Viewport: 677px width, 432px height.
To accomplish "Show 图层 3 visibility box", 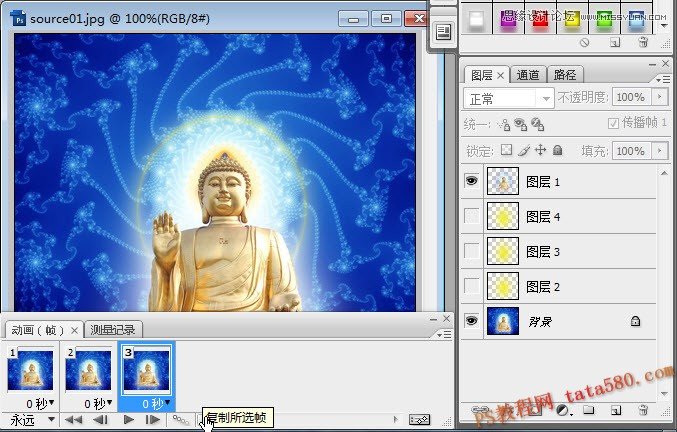I will point(471,250).
